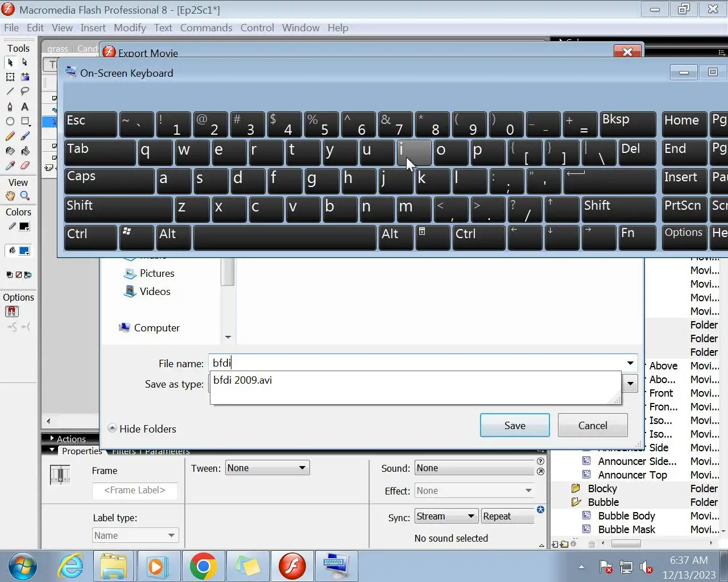
Task: Toggle right Ctrl key on On-Screen Keyboard
Action: click(x=479, y=238)
